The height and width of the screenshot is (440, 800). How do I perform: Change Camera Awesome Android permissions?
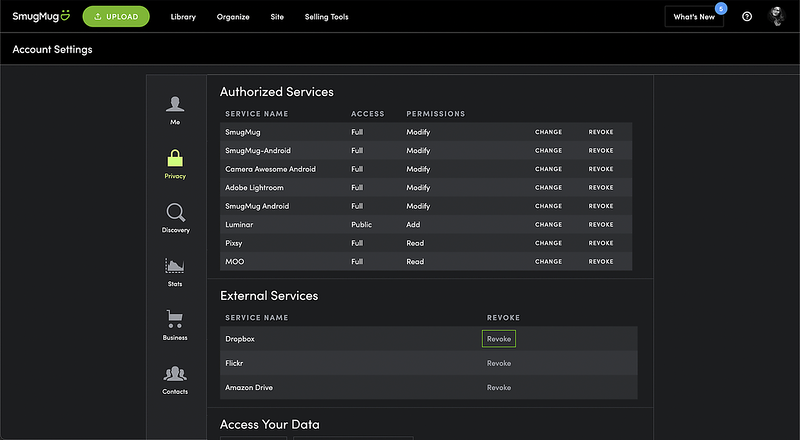548,169
